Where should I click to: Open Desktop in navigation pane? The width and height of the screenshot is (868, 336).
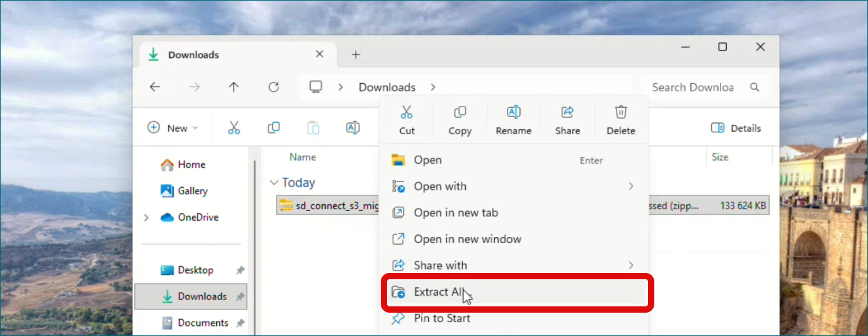pyautogui.click(x=190, y=270)
